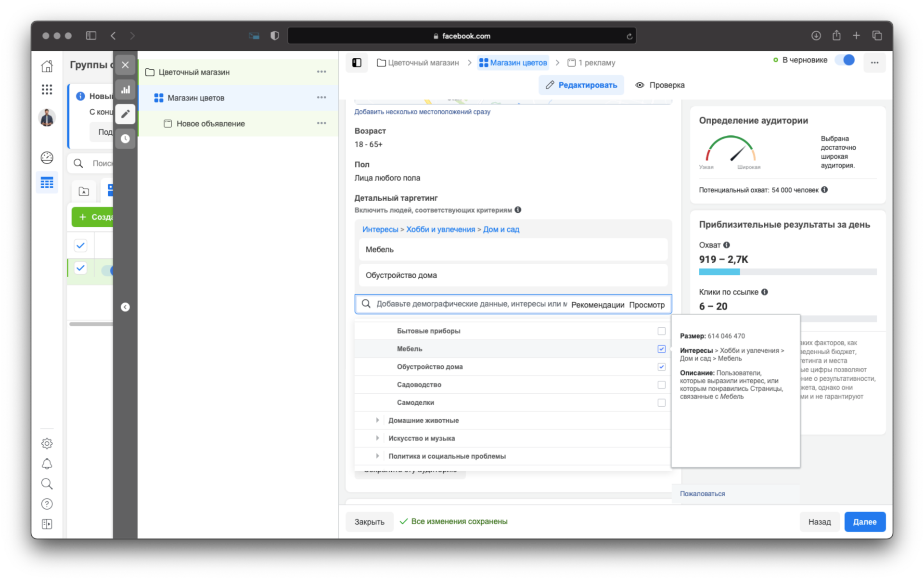This screenshot has width=924, height=580.
Task: Toggle the Обустройство дома interest checkbox
Action: 661,366
